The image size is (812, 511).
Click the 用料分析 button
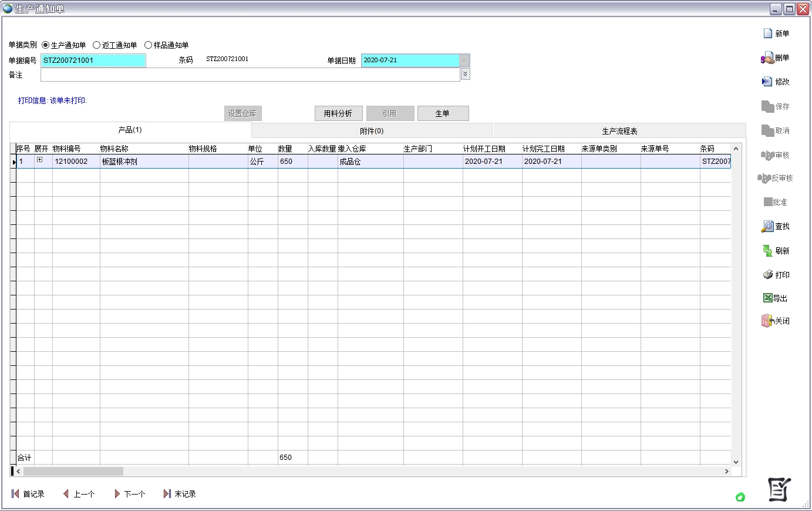[338, 113]
